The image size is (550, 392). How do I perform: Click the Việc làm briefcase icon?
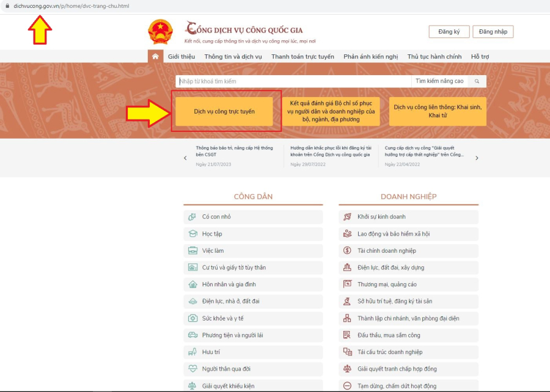[193, 250]
